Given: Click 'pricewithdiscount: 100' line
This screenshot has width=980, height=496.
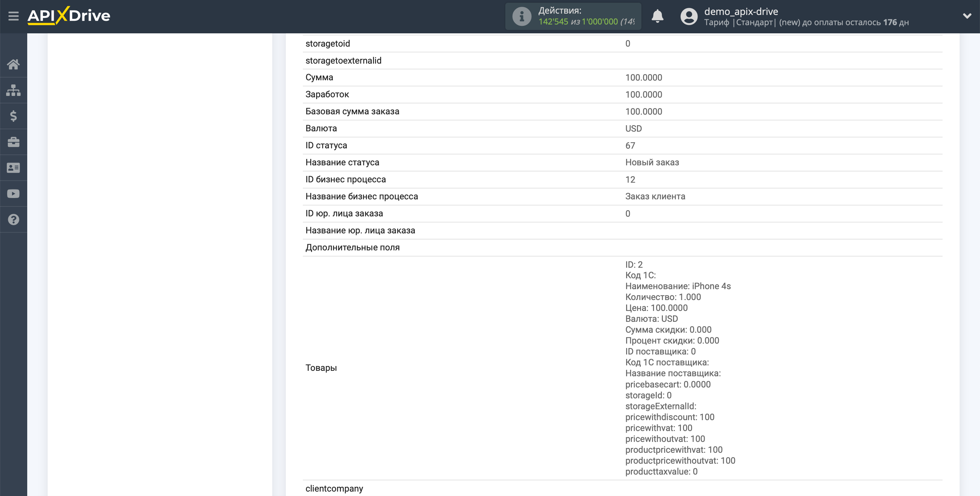Looking at the screenshot, I should [670, 417].
